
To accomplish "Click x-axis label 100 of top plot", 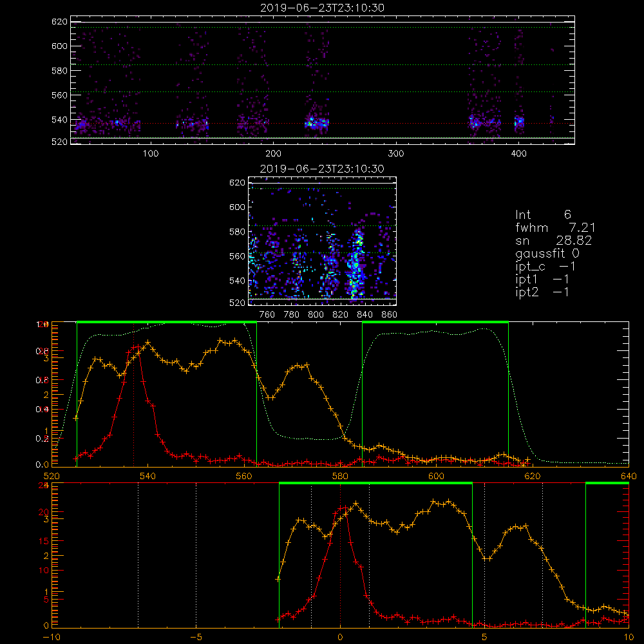I will (151, 154).
